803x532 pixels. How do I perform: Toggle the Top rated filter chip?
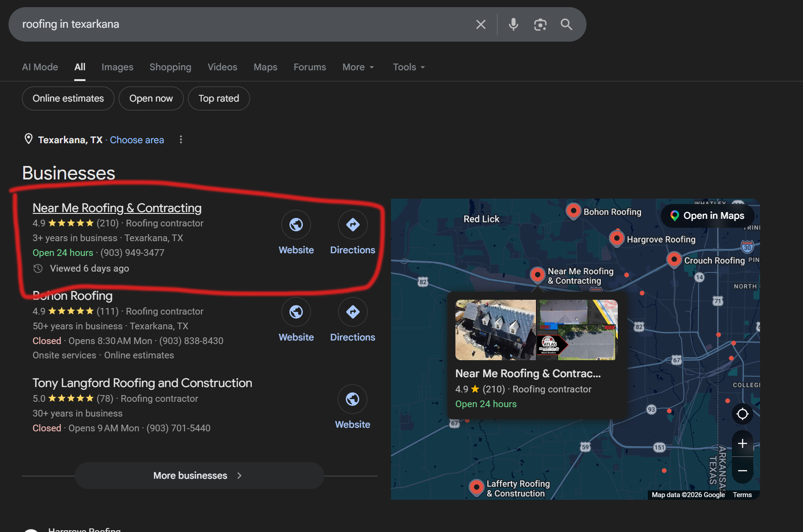coord(219,98)
